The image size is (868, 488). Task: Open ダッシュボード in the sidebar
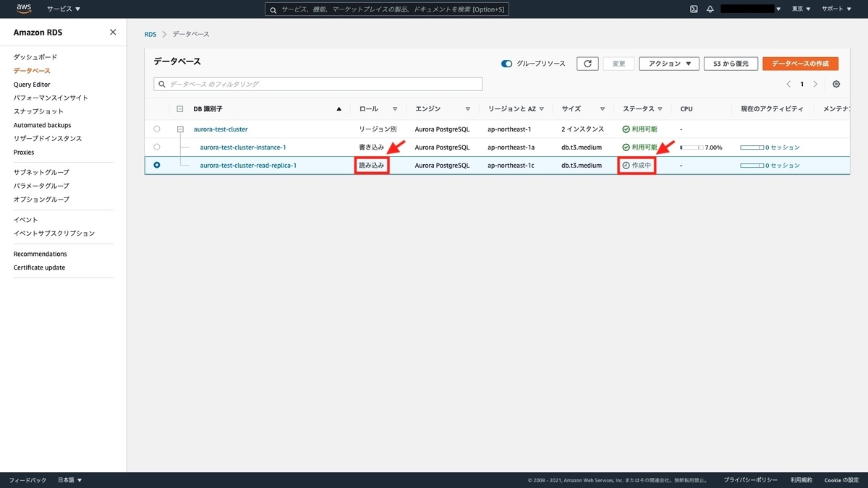click(x=35, y=57)
